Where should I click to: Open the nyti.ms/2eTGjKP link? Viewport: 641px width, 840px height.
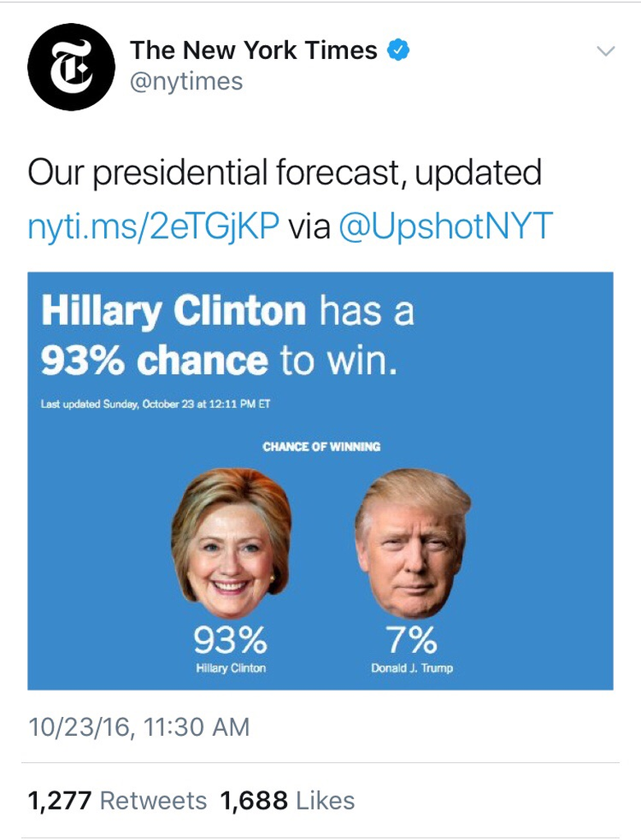point(153,227)
